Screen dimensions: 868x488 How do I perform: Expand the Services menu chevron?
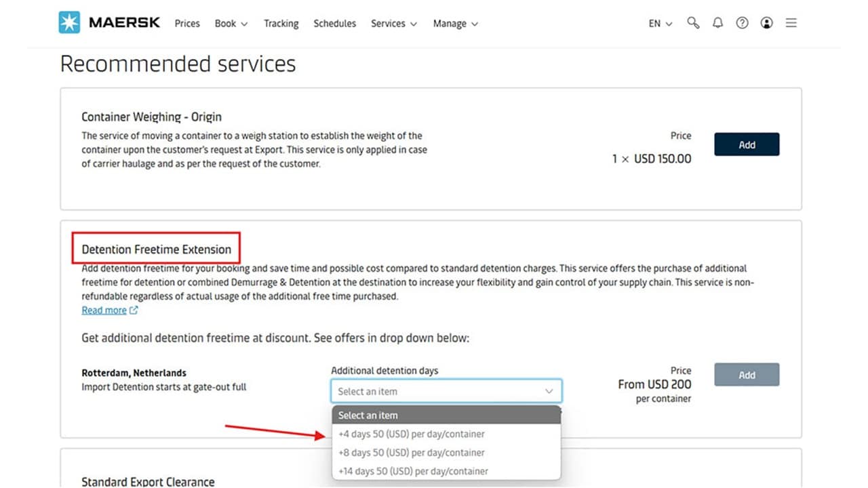click(x=412, y=23)
